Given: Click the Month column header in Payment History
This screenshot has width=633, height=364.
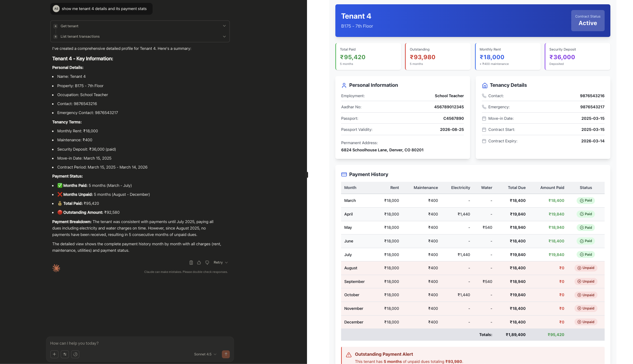Looking at the screenshot, I should 350,188.
